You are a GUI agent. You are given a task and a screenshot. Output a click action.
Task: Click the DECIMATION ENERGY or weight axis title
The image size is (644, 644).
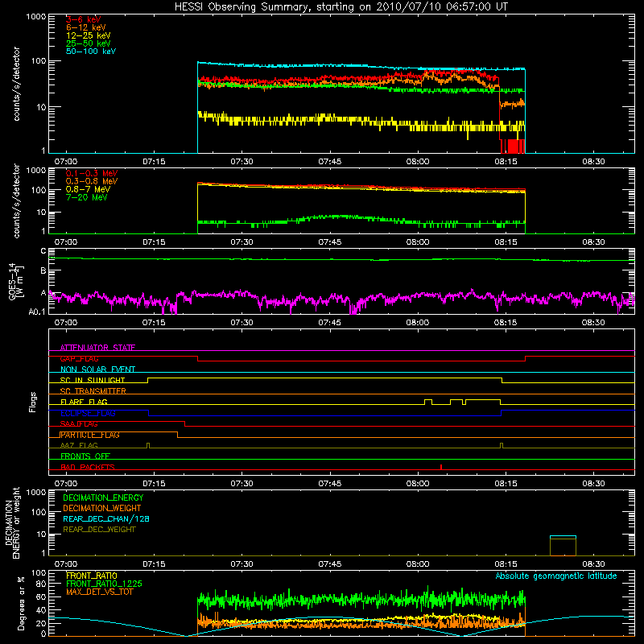point(12,522)
